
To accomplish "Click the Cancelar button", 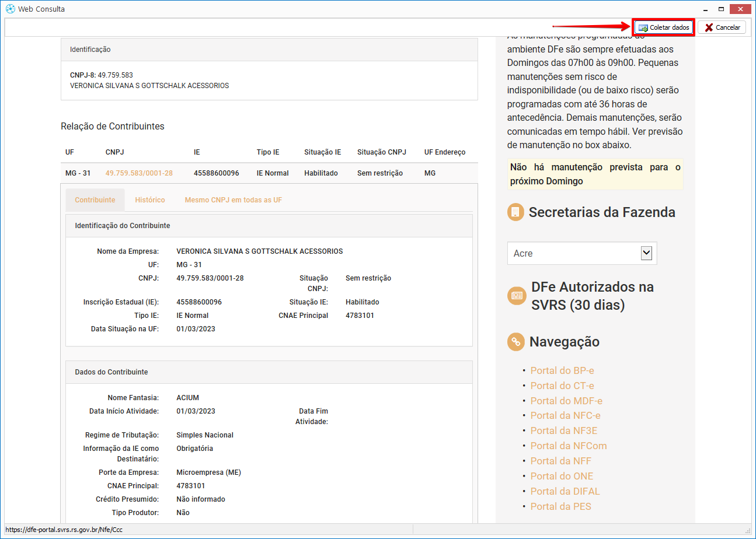I will point(722,27).
